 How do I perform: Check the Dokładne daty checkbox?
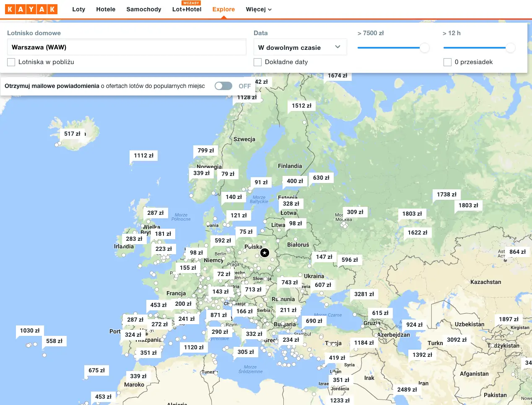(x=258, y=62)
